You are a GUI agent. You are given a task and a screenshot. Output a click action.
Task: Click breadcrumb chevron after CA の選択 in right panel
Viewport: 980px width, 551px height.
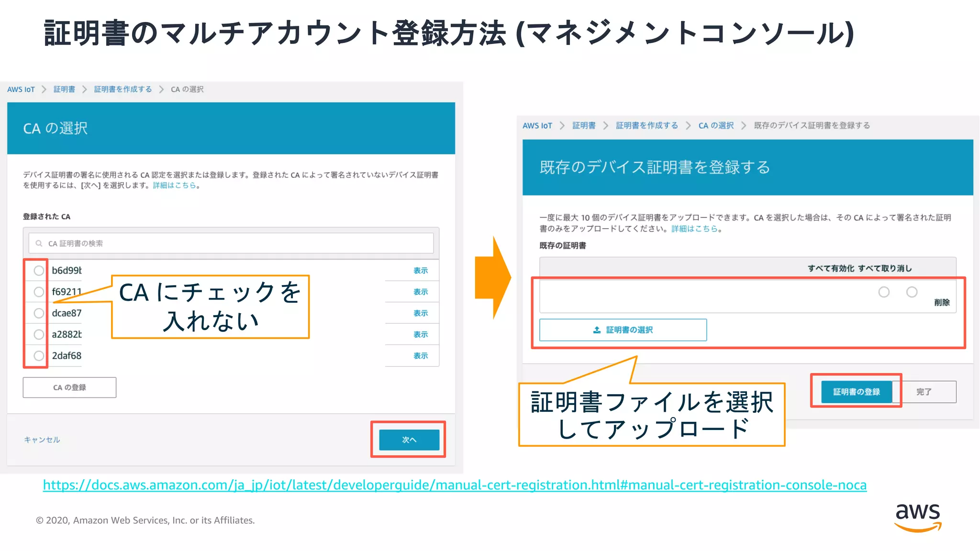[744, 126]
